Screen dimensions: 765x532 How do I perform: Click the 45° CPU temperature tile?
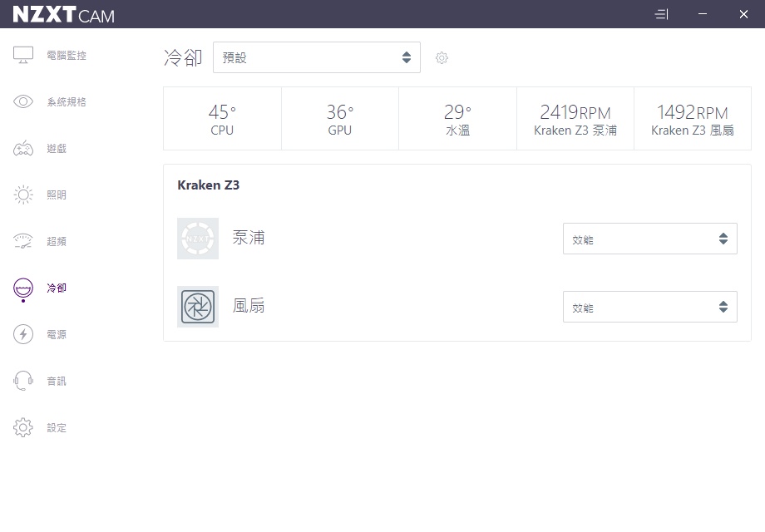tap(222, 119)
